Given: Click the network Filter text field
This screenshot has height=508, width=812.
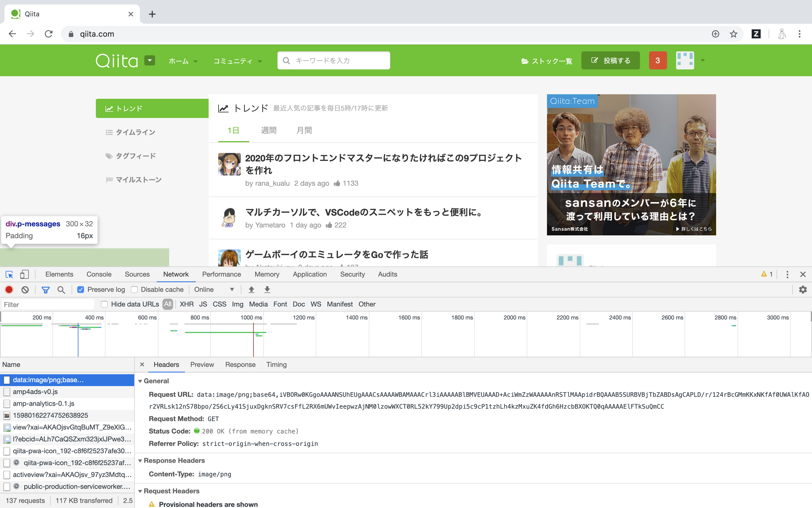Looking at the screenshot, I should click(48, 305).
